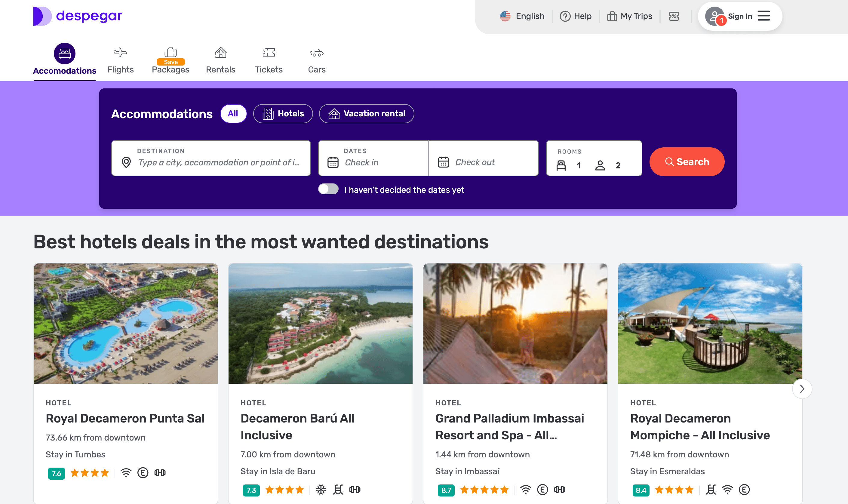Select the Hotels filter chip
848x504 pixels.
pos(283,114)
